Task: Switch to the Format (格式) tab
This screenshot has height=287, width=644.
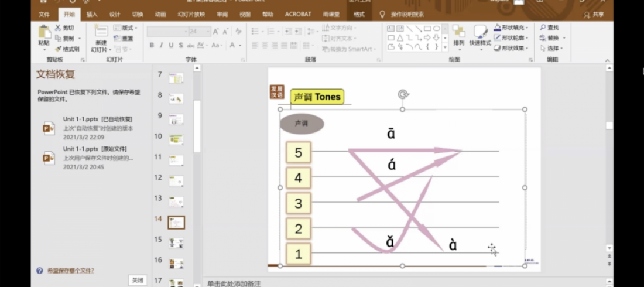Action: 359,15
